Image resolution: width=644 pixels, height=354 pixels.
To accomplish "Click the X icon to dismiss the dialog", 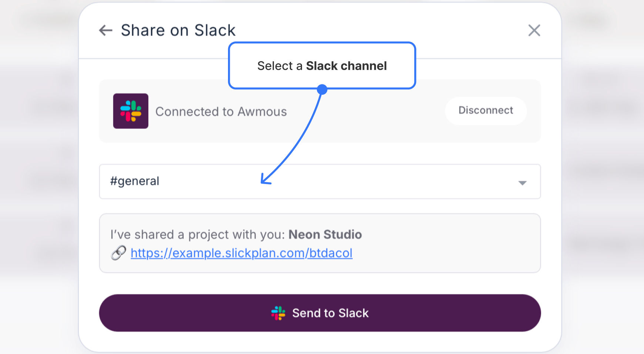I will (534, 30).
